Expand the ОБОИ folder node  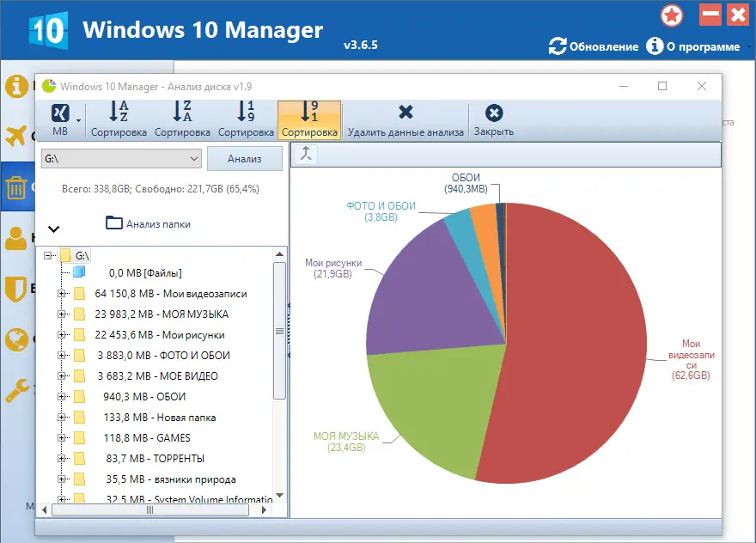61,397
